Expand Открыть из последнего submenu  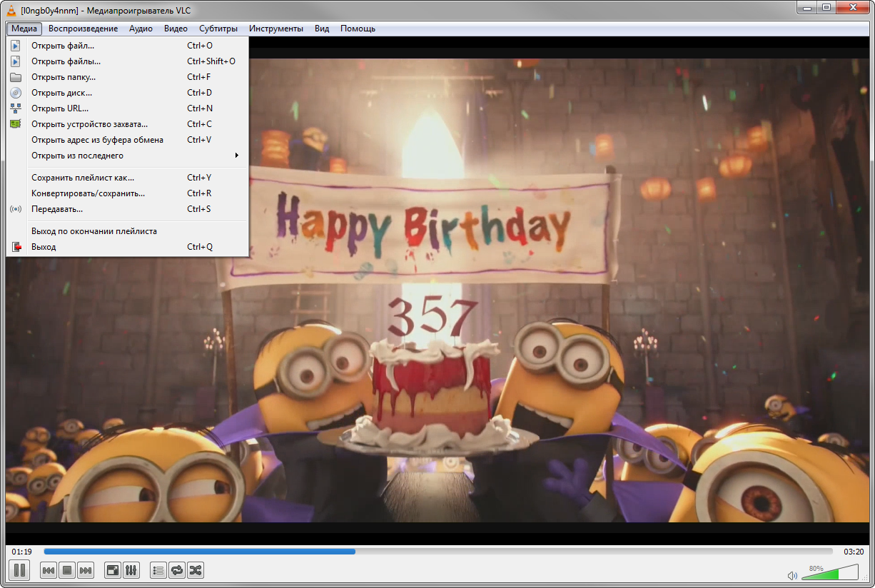[127, 156]
